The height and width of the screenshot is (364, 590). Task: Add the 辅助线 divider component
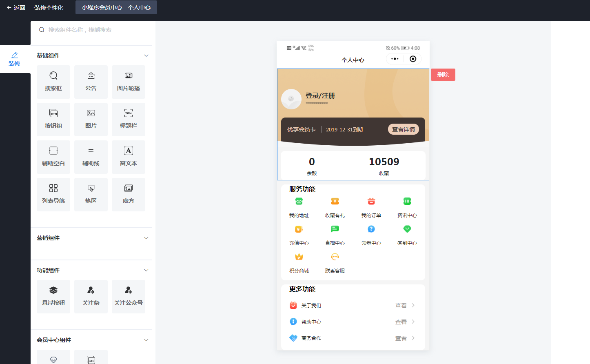(91, 157)
